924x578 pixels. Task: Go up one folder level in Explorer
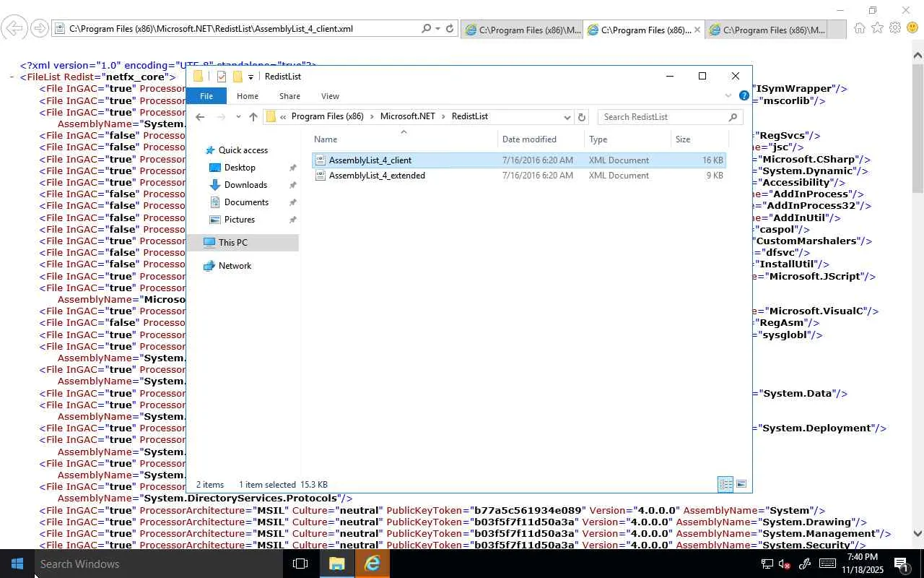point(253,117)
